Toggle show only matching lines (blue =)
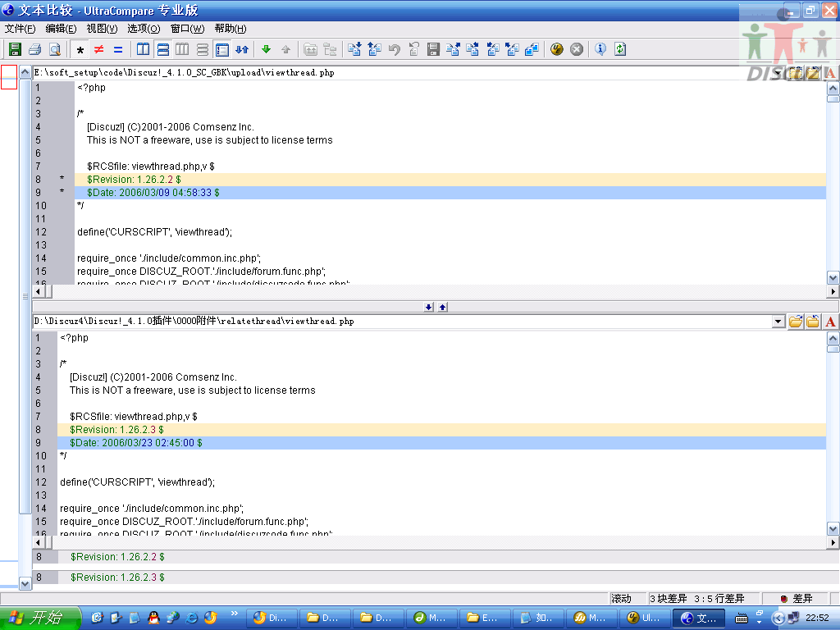The width and height of the screenshot is (840, 630). [118, 50]
